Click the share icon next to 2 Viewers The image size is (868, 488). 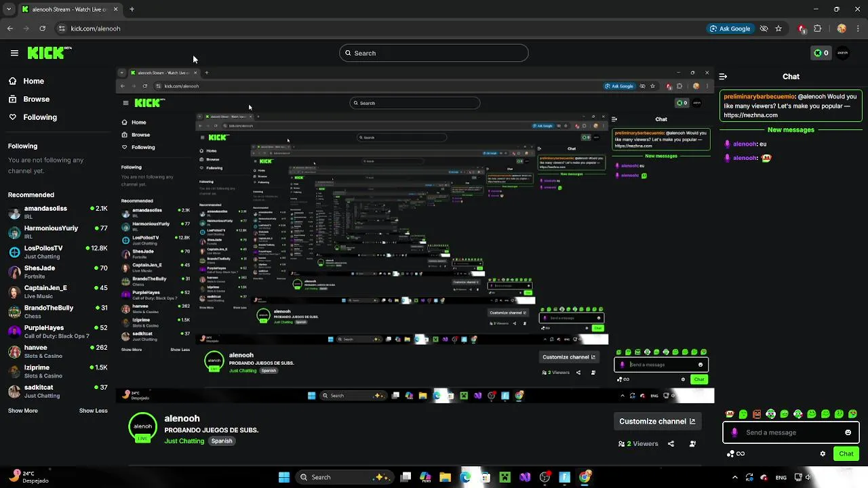pyautogui.click(x=671, y=444)
